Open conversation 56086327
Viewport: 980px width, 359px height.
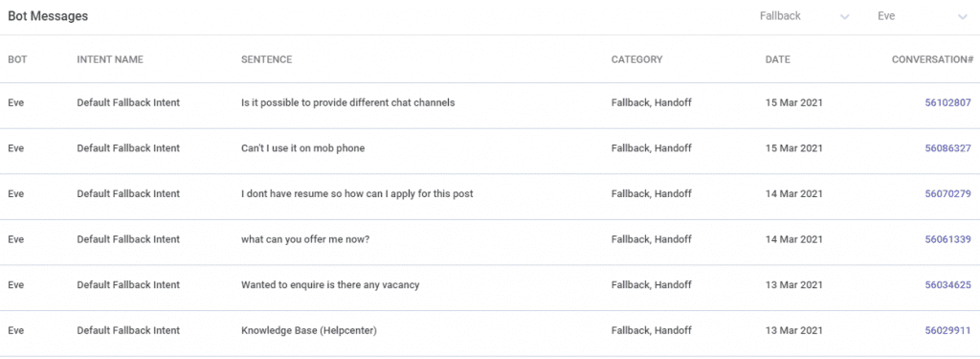(x=947, y=148)
